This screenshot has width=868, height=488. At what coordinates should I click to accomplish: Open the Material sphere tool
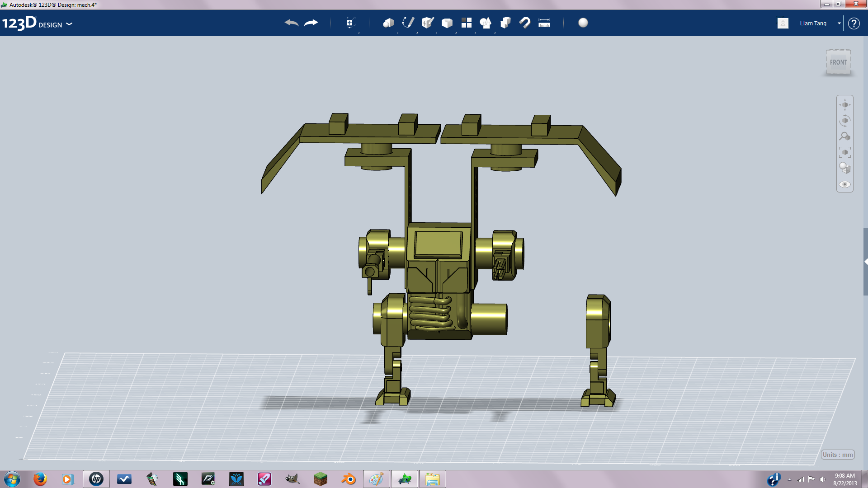[583, 23]
